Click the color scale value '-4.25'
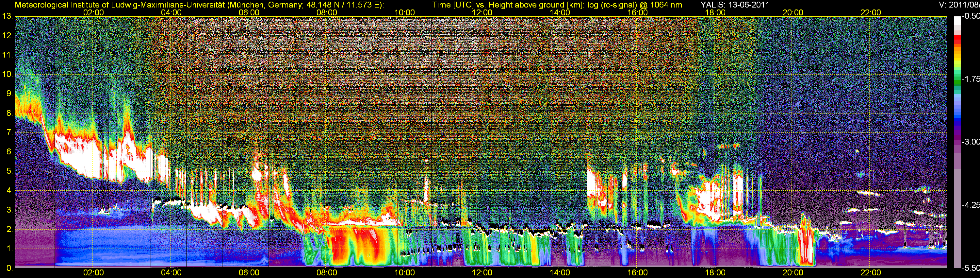 tap(971, 205)
